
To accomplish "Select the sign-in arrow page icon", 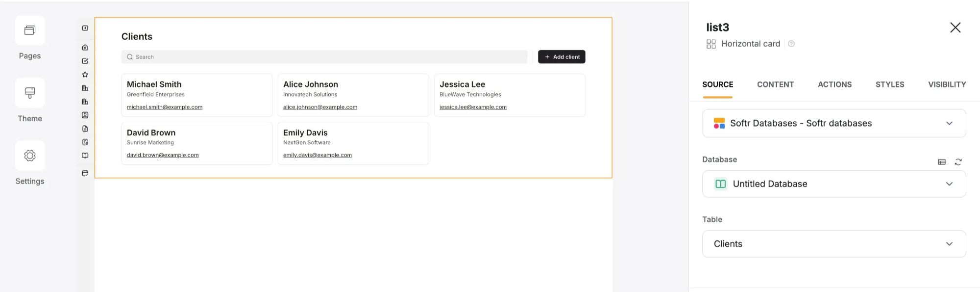I will coord(85,28).
